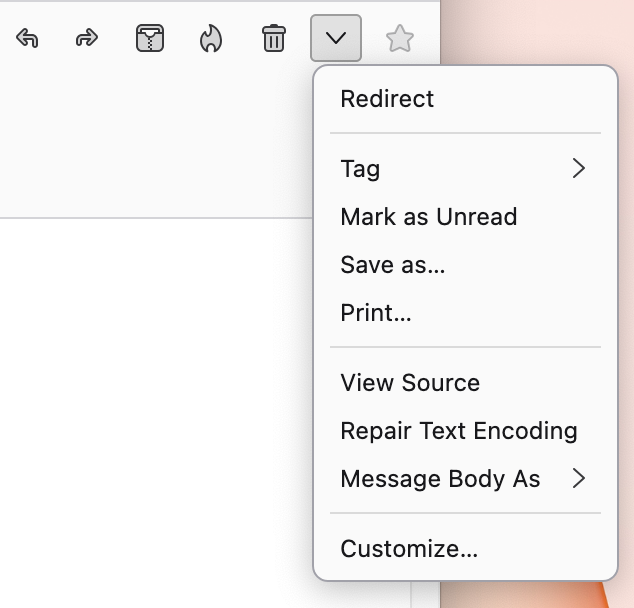Click the Forward arrow icon
The height and width of the screenshot is (608, 634).
[87, 38]
